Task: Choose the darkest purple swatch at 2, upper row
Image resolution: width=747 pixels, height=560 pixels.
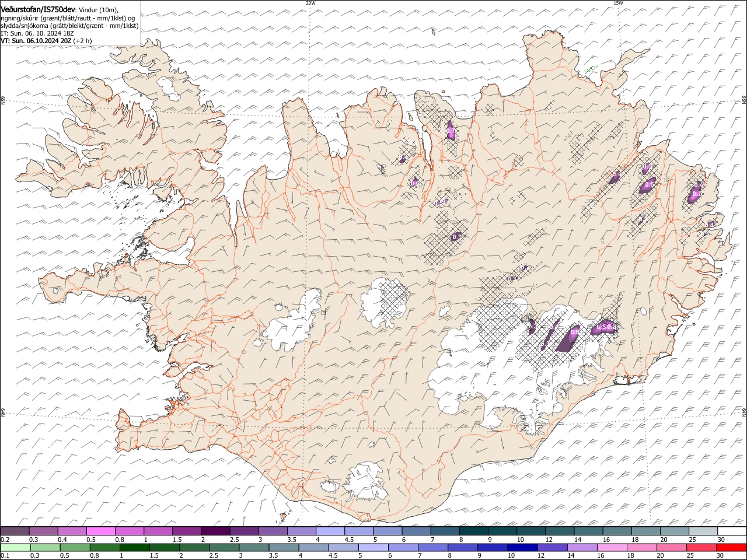Action: click(215, 531)
